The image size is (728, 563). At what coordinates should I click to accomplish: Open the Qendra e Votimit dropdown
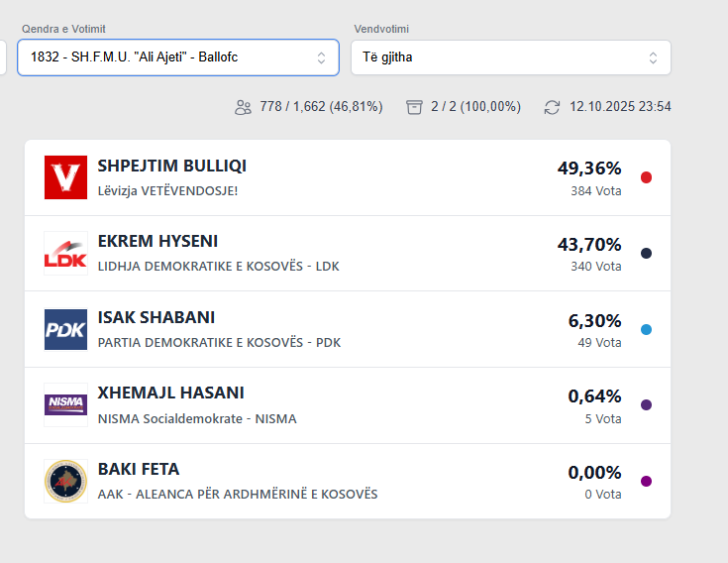tap(178, 57)
